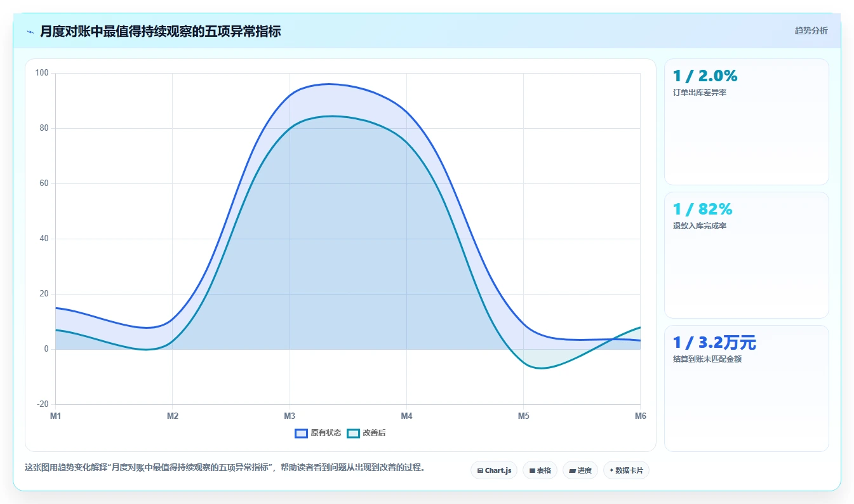Toggle the 原有状态 series in the legend
854x504 pixels.
click(x=318, y=433)
